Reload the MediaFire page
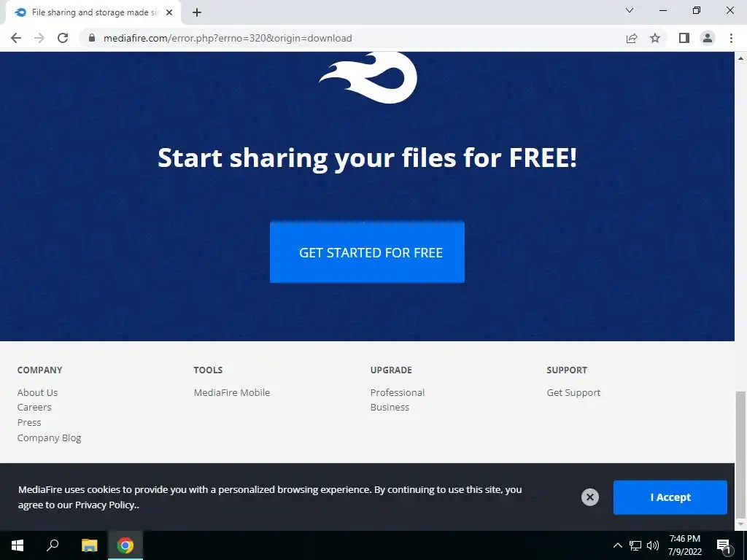This screenshot has height=560, width=747. [x=63, y=38]
